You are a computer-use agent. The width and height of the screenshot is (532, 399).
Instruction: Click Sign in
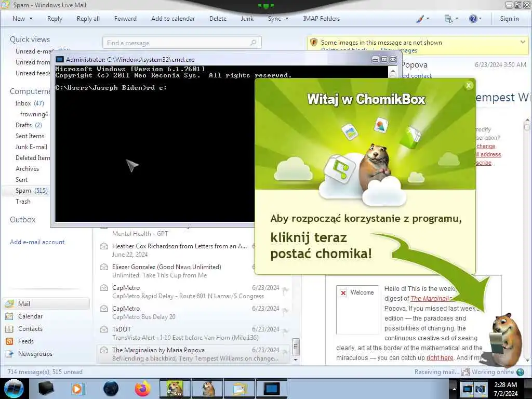(509, 19)
